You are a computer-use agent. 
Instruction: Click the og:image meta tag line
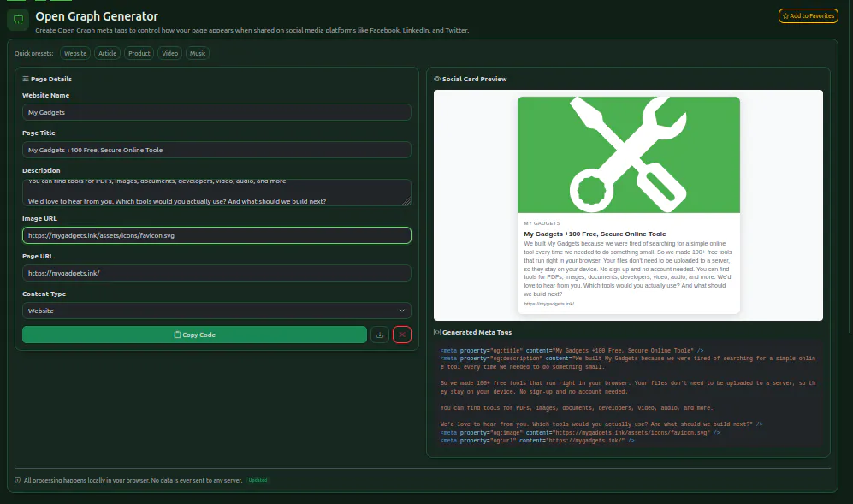(x=580, y=433)
